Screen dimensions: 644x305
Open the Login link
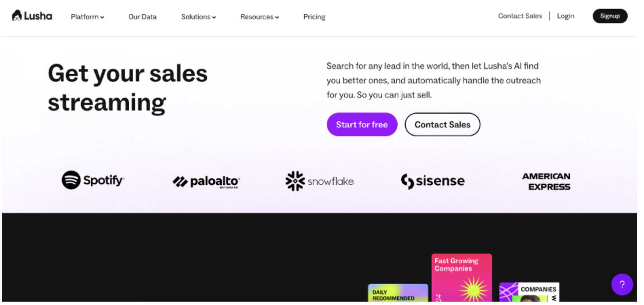566,16
